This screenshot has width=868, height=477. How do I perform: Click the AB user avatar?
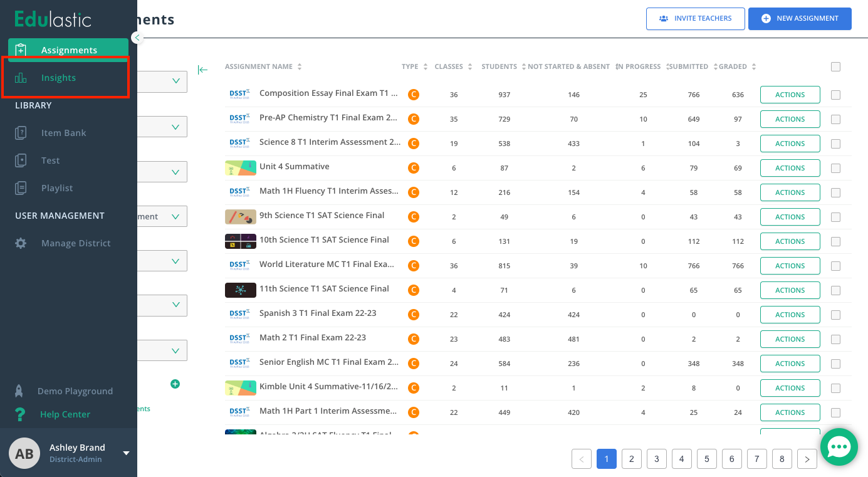(24, 453)
